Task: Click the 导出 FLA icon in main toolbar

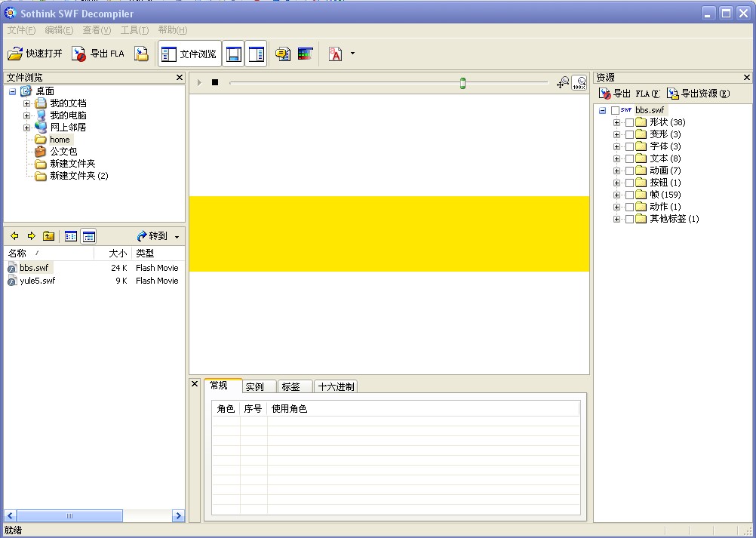Action: click(98, 54)
